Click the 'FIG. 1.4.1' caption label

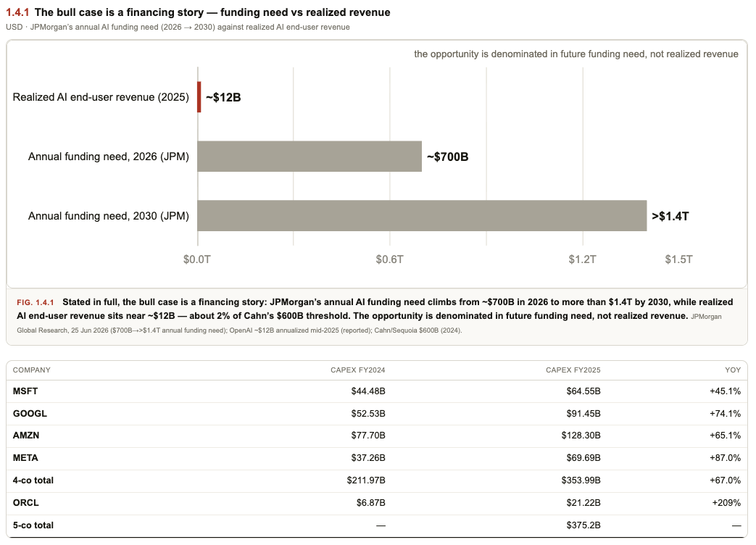[x=36, y=302]
